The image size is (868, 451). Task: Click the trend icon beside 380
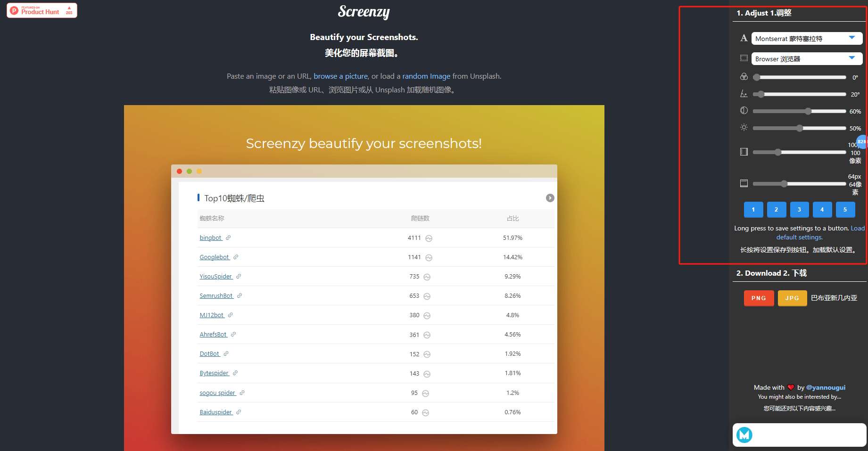(427, 316)
